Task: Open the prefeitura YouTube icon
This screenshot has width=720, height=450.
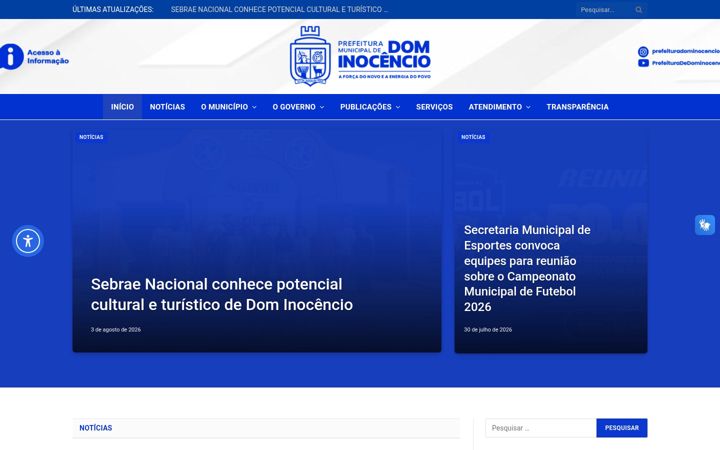Action: 643,63
